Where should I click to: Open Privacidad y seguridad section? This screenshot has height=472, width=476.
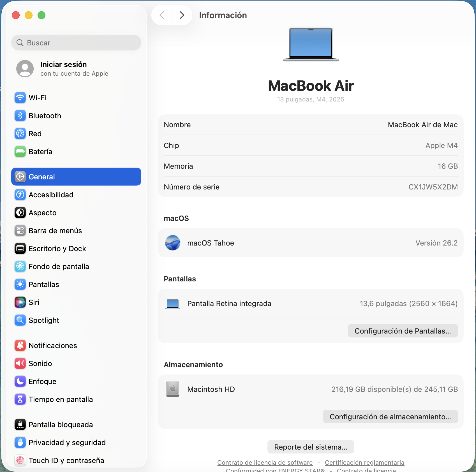pyautogui.click(x=67, y=443)
